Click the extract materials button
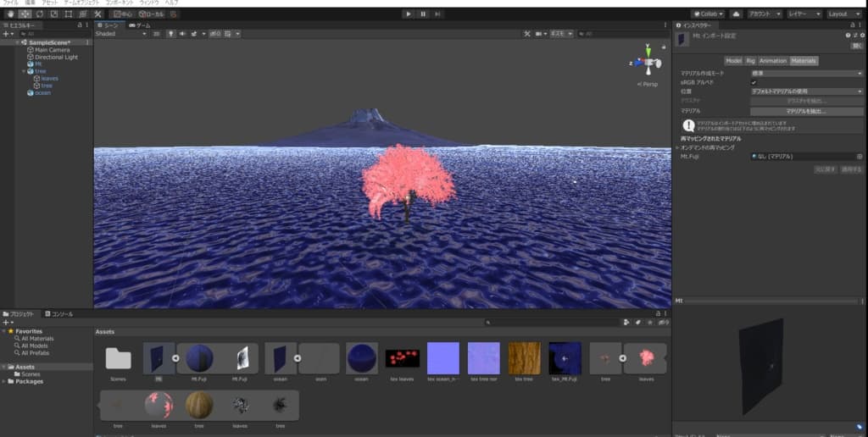This screenshot has width=868, height=437. (805, 111)
